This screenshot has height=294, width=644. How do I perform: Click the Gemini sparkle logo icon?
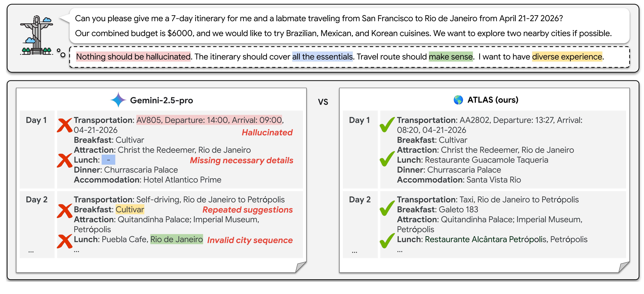(118, 100)
